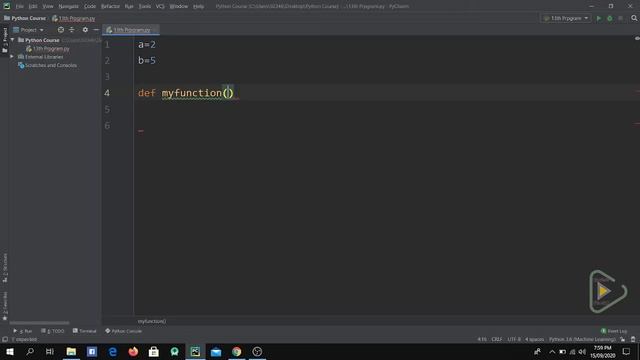Open the TODO tool window
Viewport: 640px width, 360px height.
click(x=53, y=331)
